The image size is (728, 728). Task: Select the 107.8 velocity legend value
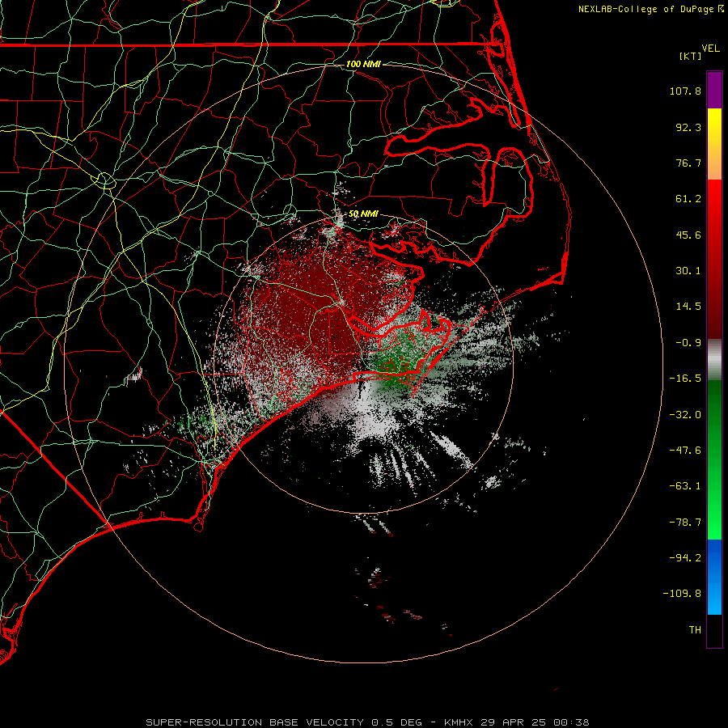(685, 91)
